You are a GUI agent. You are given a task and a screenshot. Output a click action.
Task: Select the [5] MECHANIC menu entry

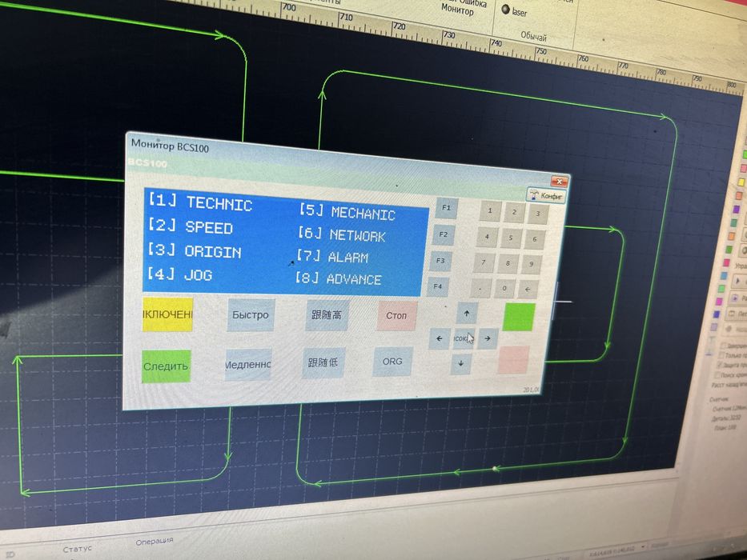(347, 212)
